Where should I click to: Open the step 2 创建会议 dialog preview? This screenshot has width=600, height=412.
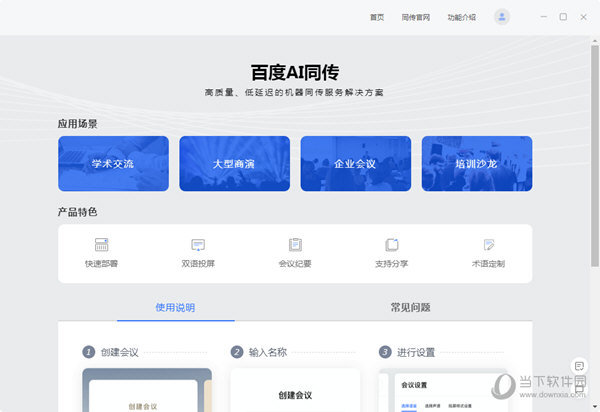click(295, 390)
